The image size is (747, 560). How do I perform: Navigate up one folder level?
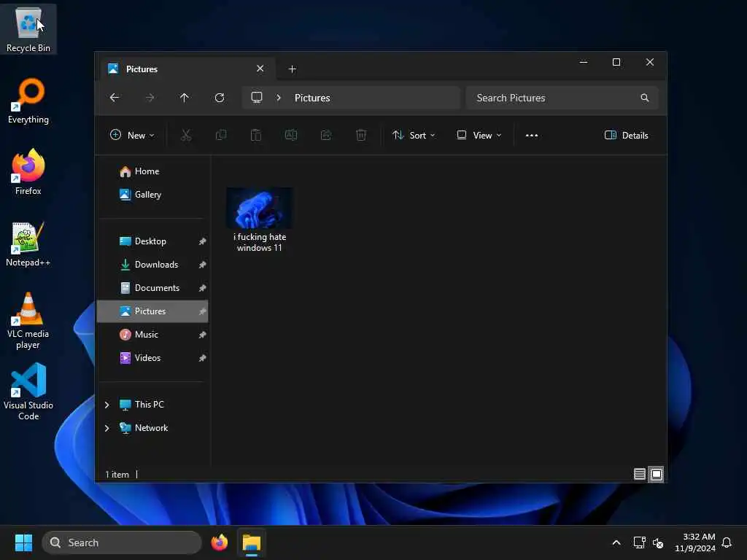coord(185,98)
